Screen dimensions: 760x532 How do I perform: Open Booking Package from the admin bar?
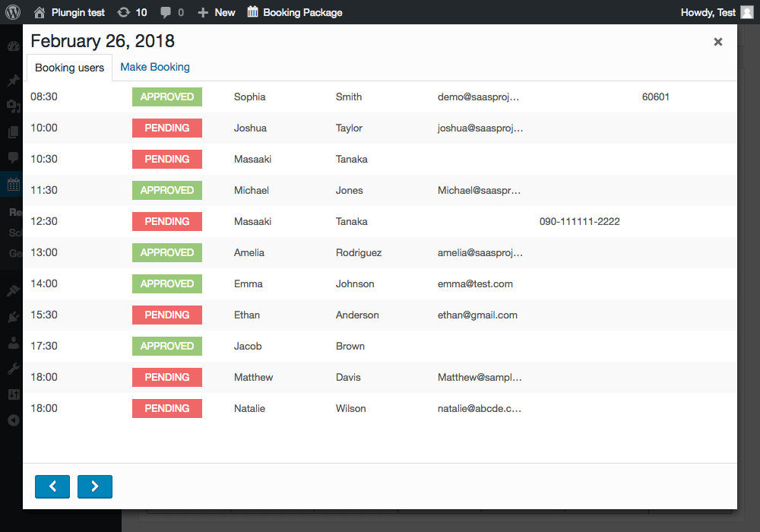pyautogui.click(x=295, y=11)
